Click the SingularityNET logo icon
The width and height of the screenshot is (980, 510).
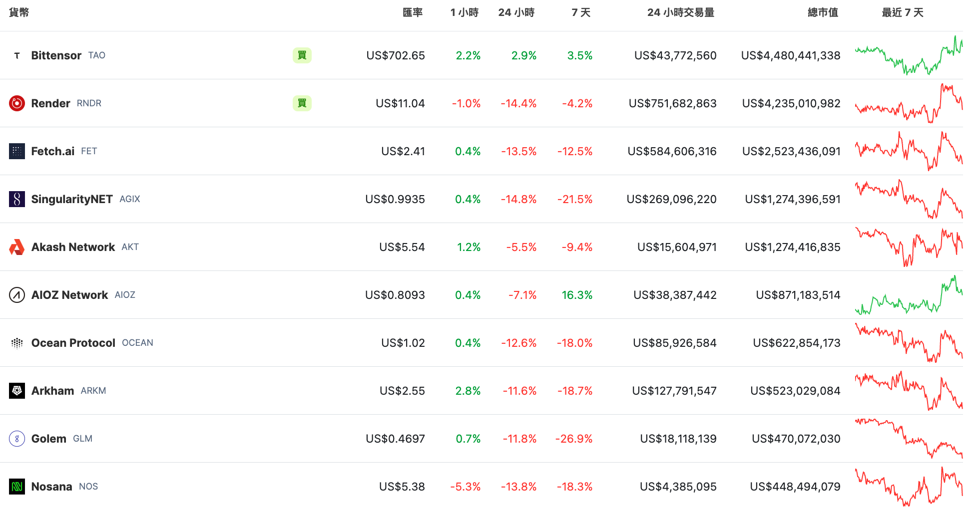tap(17, 199)
